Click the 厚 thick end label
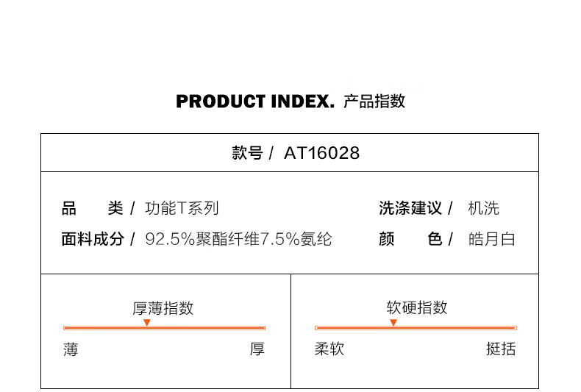Image resolution: width=581 pixels, height=392 pixels. (257, 349)
